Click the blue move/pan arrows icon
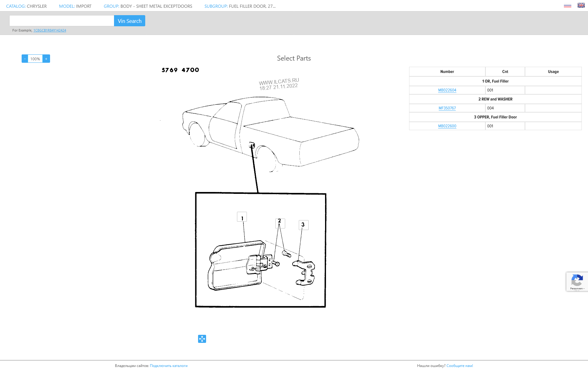588x371 pixels. coord(202,339)
